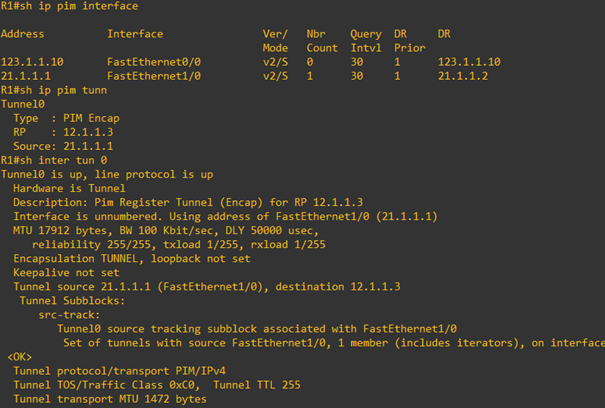Click the Interface column header
The width and height of the screenshot is (605, 408).
[x=135, y=34]
